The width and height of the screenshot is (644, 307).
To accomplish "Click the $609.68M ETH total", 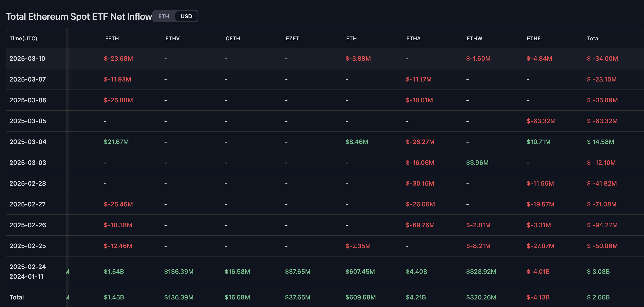I will [x=361, y=297].
